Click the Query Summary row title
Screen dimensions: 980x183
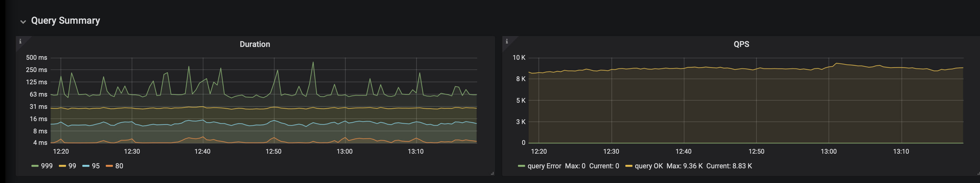tap(66, 21)
